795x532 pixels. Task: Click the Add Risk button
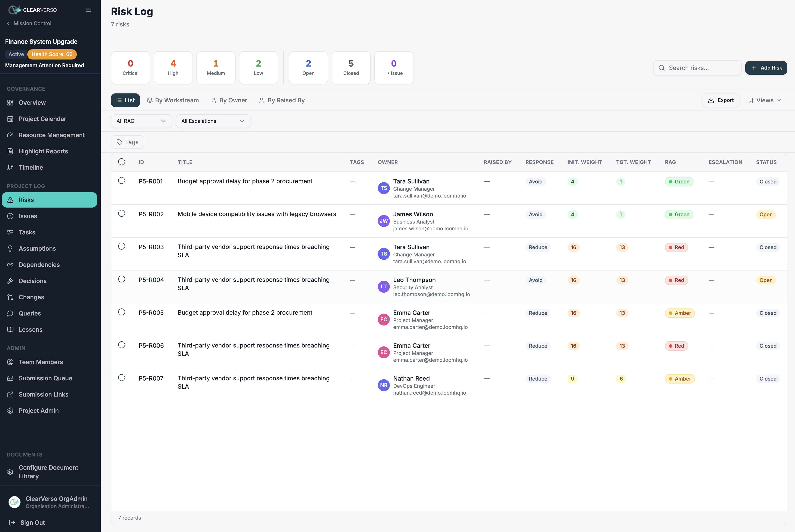point(766,68)
